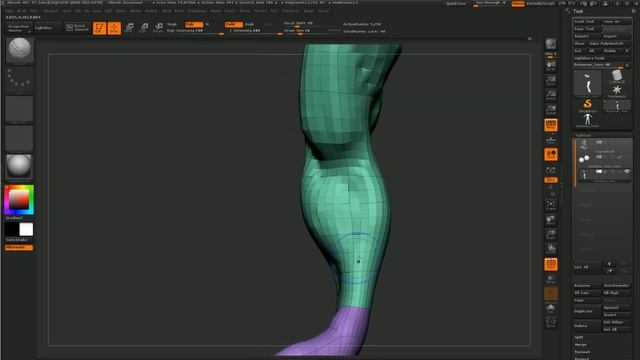Image resolution: width=640 pixels, height=360 pixels.
Task: Click the right shelf Rotate view icon
Action: point(551,249)
